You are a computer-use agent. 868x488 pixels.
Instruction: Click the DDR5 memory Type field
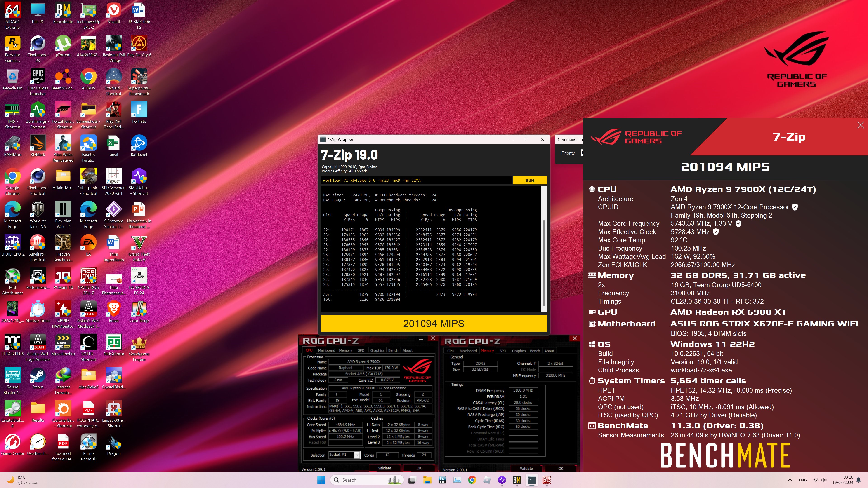click(x=480, y=363)
